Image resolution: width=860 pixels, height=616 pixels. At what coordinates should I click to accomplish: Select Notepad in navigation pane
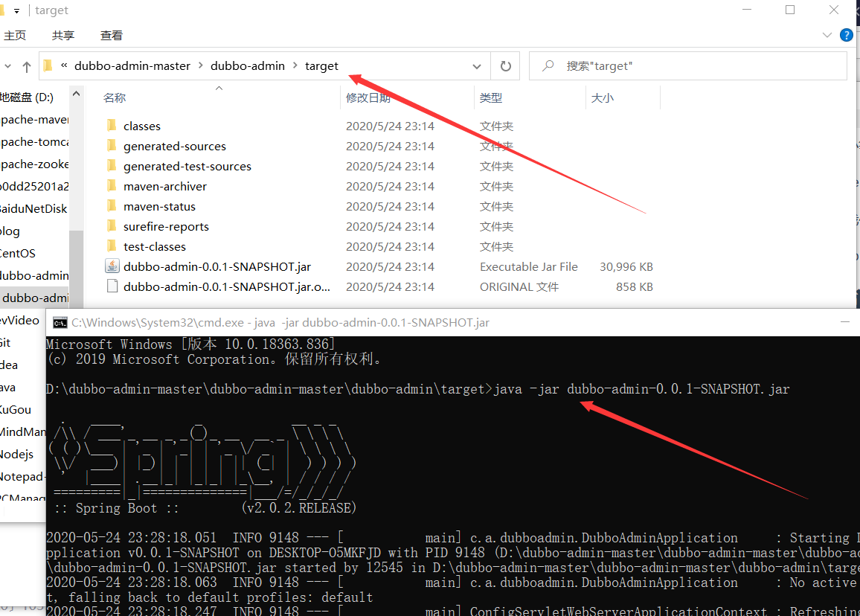pos(23,476)
